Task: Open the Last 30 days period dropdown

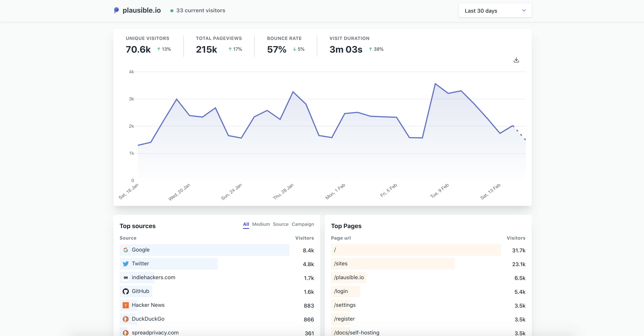Action: 495,11
